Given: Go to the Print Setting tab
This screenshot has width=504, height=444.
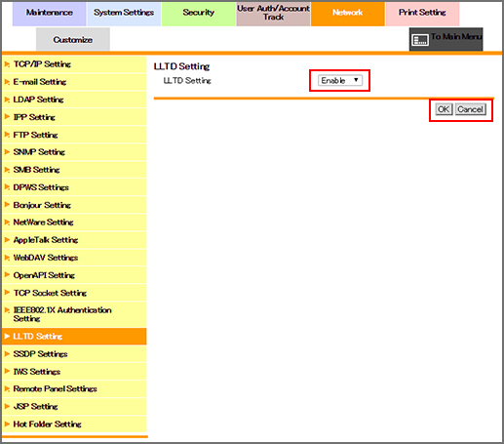Looking at the screenshot, I should coord(422,14).
